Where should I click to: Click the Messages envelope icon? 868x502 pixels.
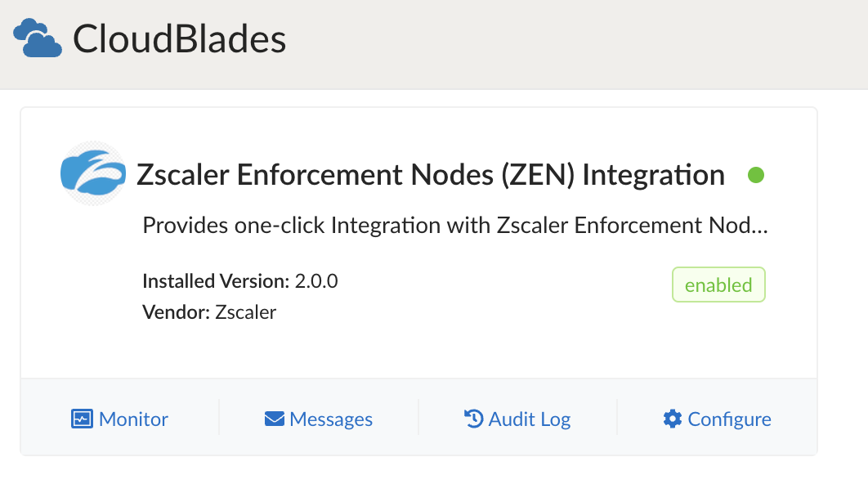pyautogui.click(x=274, y=419)
